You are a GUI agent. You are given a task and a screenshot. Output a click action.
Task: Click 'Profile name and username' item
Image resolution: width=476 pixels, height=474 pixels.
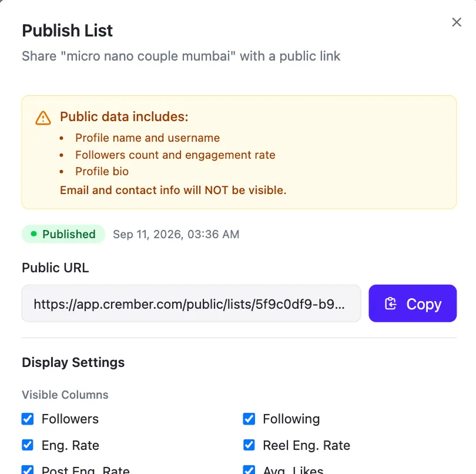pos(148,138)
